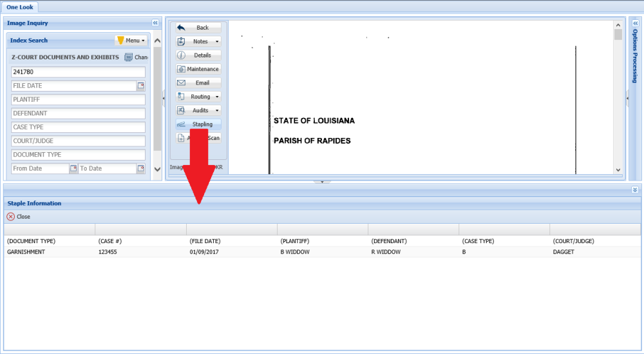The image size is (644, 354).
Task: Click the Index Search scroll up arrow
Action: coord(157,41)
